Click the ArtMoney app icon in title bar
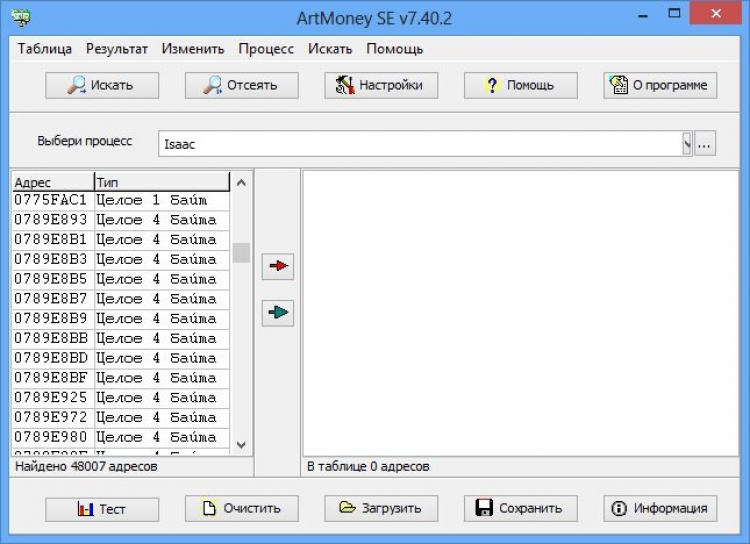The width and height of the screenshot is (750, 544). 22,17
